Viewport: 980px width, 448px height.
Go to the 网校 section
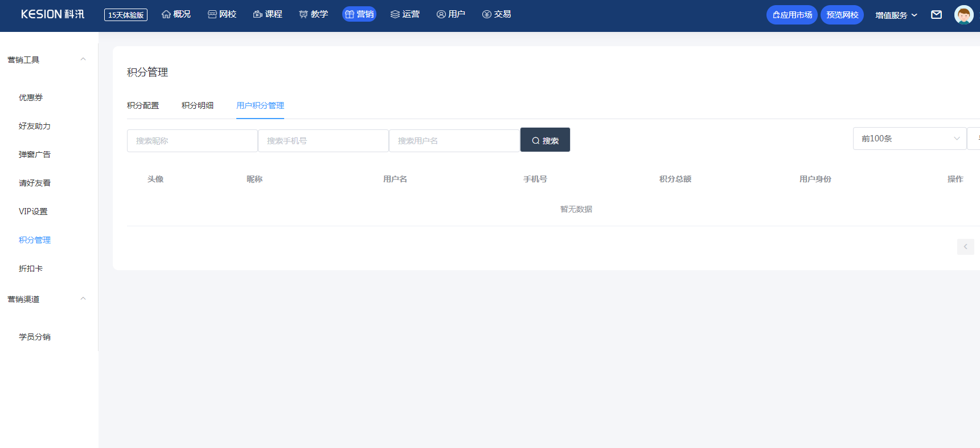point(222,14)
